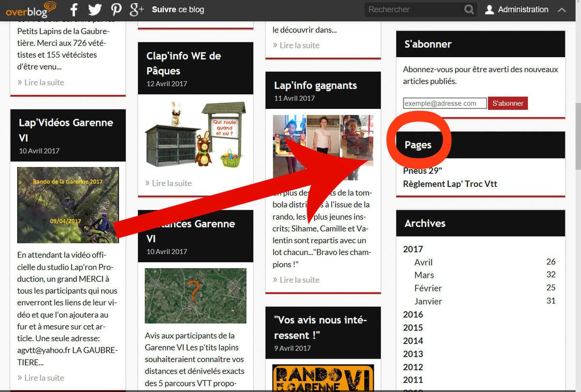Open Lap'Vidéos Garenne VI article title

pos(66,130)
